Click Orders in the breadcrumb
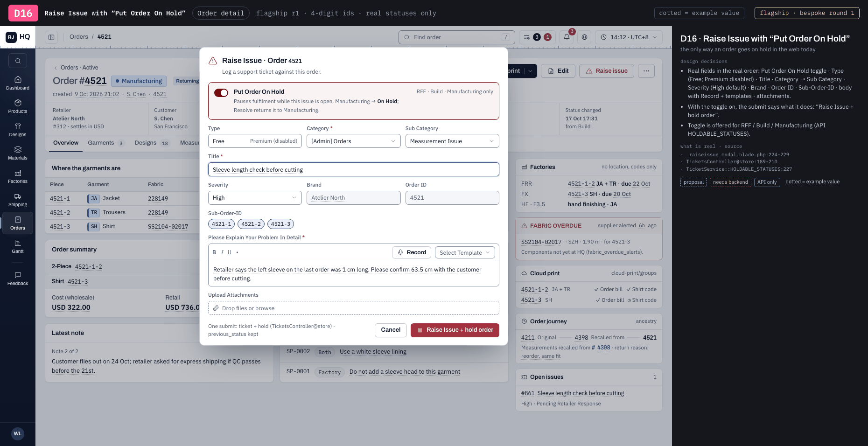 click(79, 37)
